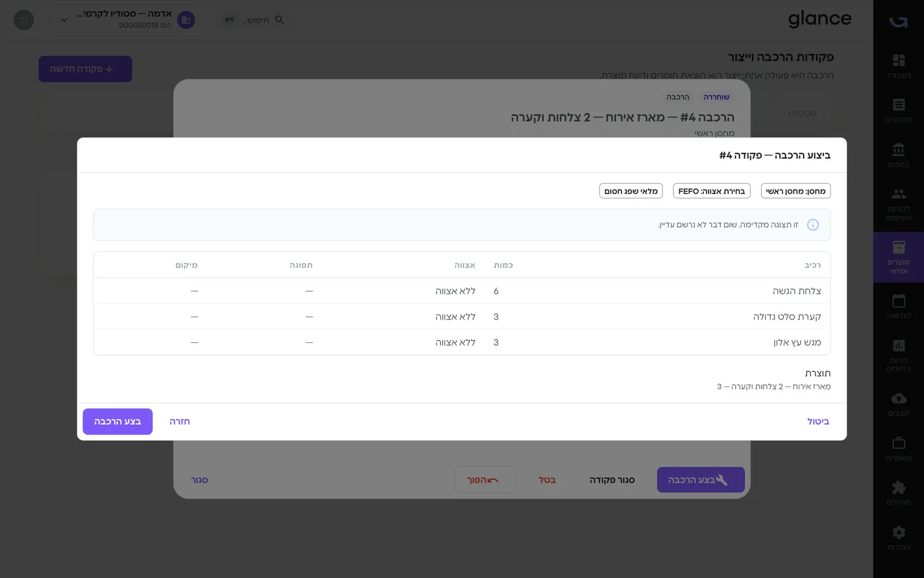Click the קערת סלט גדולה component row
This screenshot has height=578, width=924.
coord(462,317)
